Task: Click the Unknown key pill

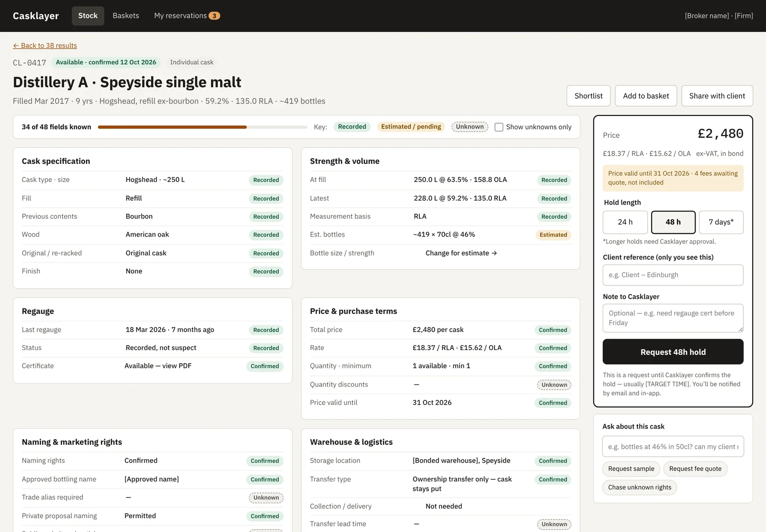Action: coord(470,127)
